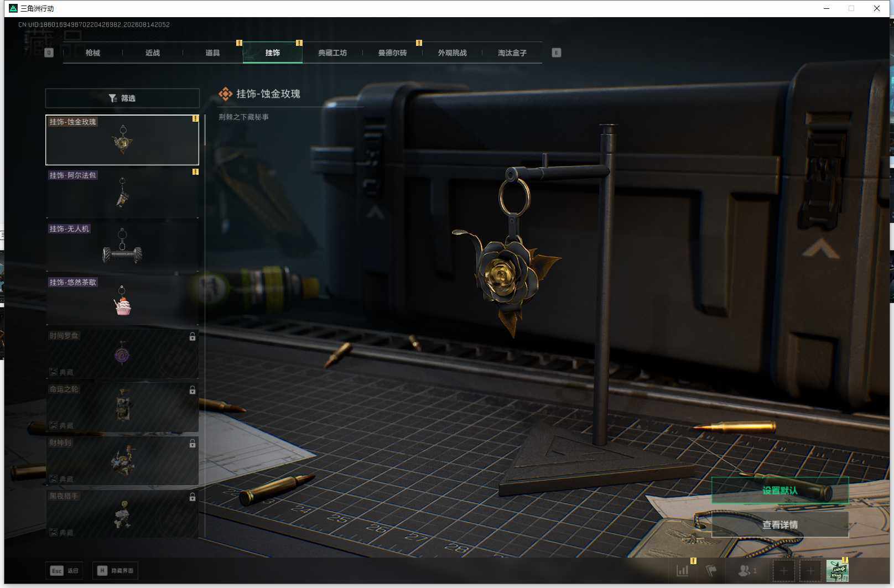
Task: Click the E next-tab key icon
Action: pos(557,53)
